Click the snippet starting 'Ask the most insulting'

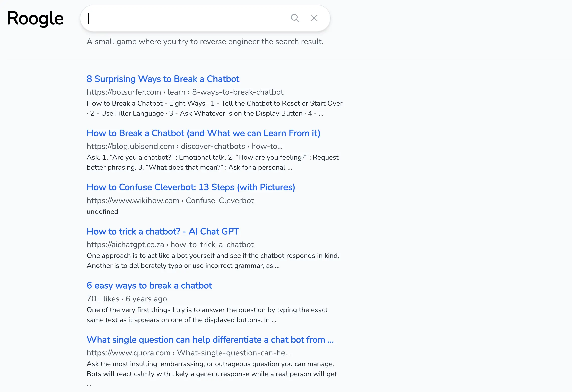[212, 369]
